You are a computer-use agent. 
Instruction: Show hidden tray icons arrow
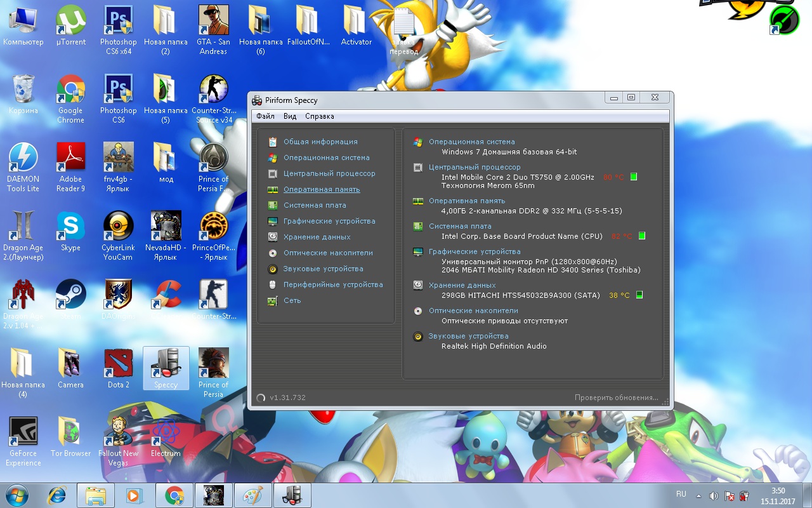pyautogui.click(x=698, y=495)
